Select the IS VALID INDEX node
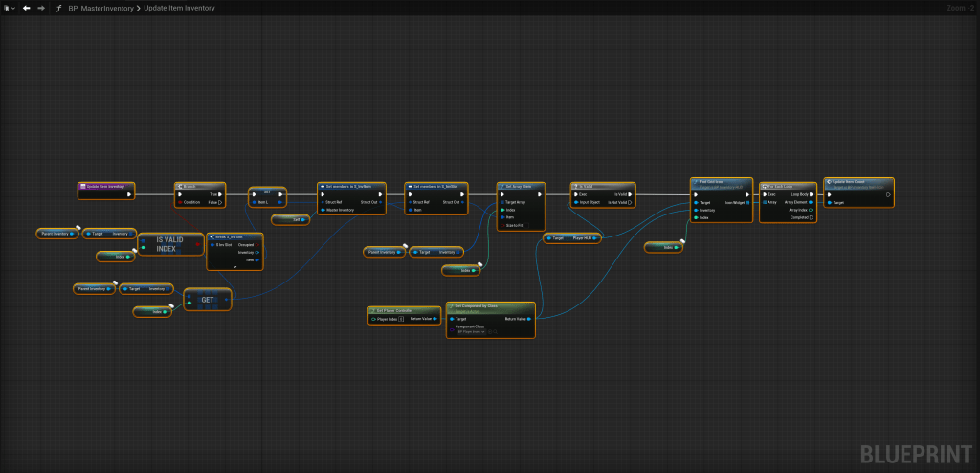 [172, 243]
